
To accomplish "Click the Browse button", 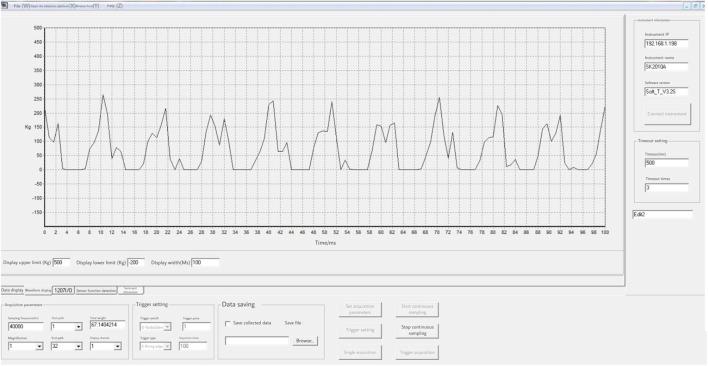I will pos(305,341).
